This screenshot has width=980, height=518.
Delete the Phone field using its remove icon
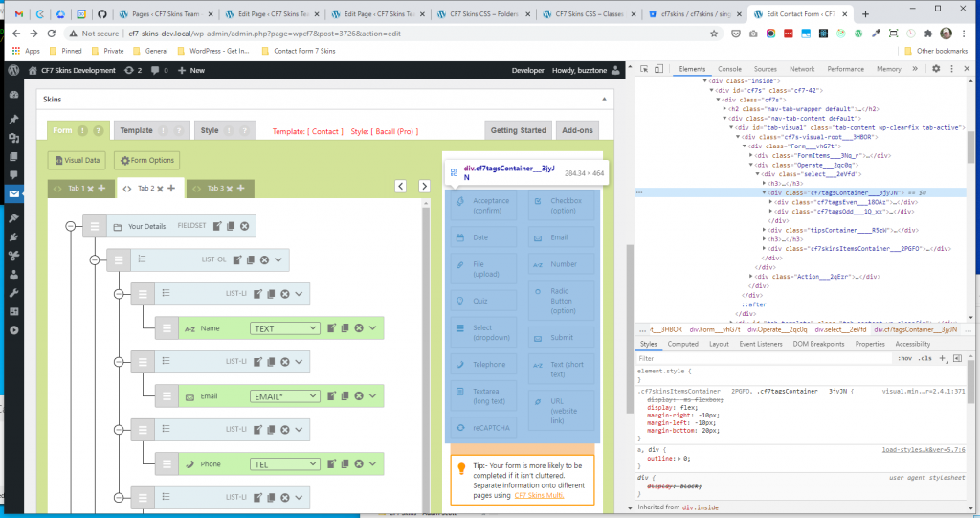tap(359, 464)
